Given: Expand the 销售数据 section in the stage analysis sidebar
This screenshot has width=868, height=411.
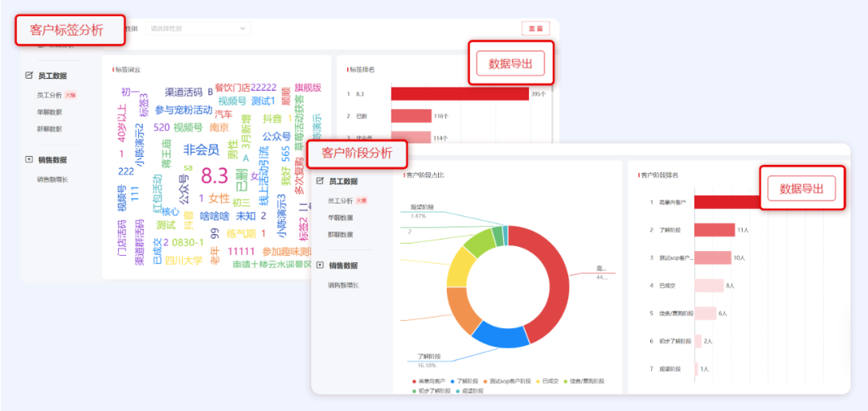Looking at the screenshot, I should (x=342, y=265).
